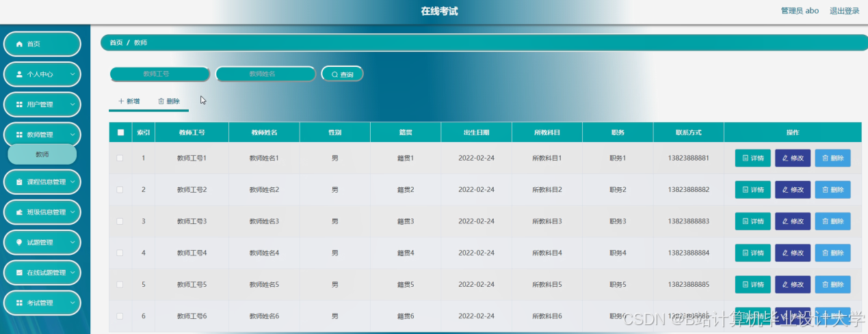The height and width of the screenshot is (334, 868).
Task: Click the 教师工号 column header
Action: (192, 133)
